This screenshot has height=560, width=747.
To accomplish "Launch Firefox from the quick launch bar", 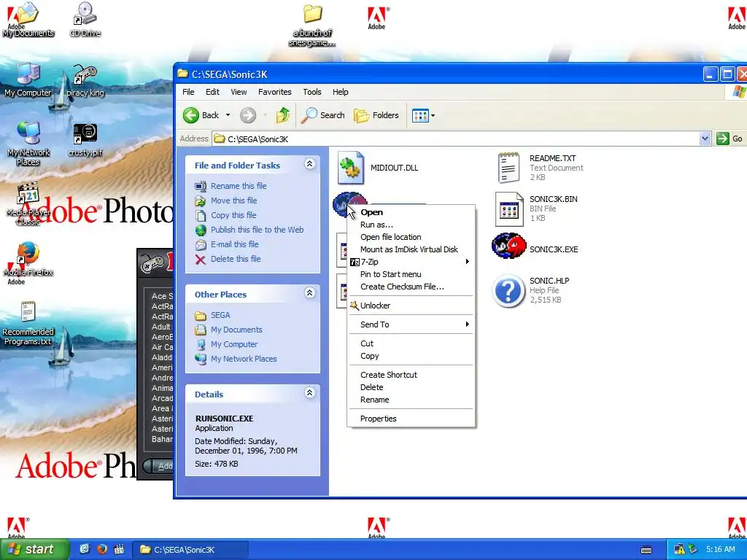I will 101,550.
